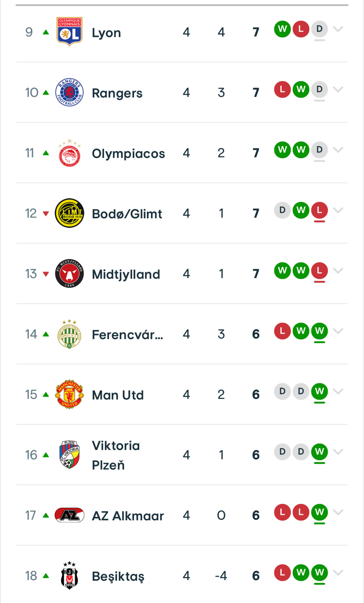
Task: Click the Bodø/Glimt yellow crest
Action: (x=69, y=213)
